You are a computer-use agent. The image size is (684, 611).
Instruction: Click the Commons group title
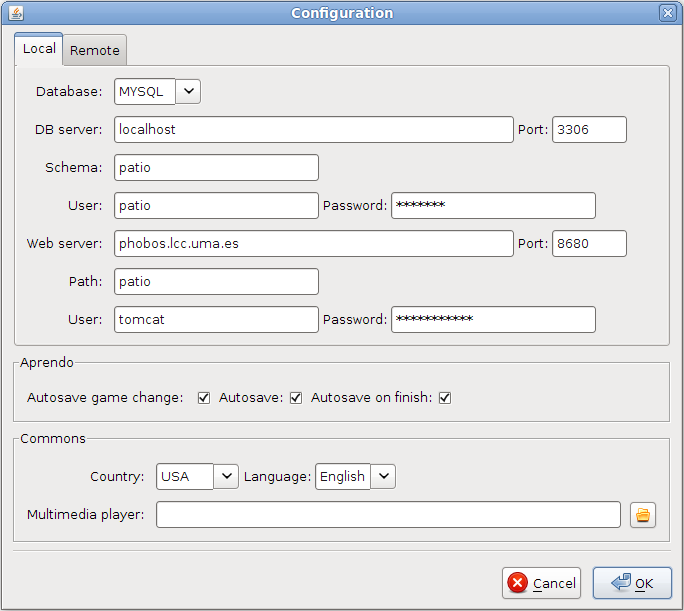pos(53,438)
